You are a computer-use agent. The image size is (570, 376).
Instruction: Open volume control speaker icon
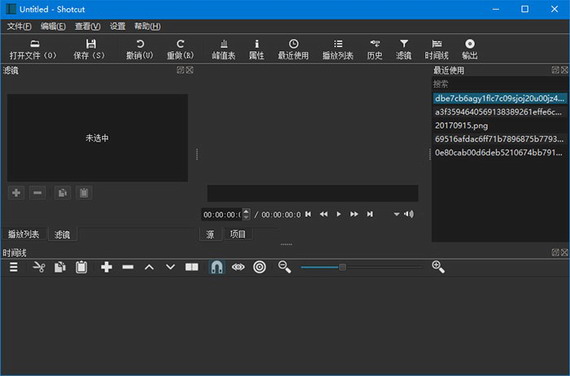click(x=409, y=214)
